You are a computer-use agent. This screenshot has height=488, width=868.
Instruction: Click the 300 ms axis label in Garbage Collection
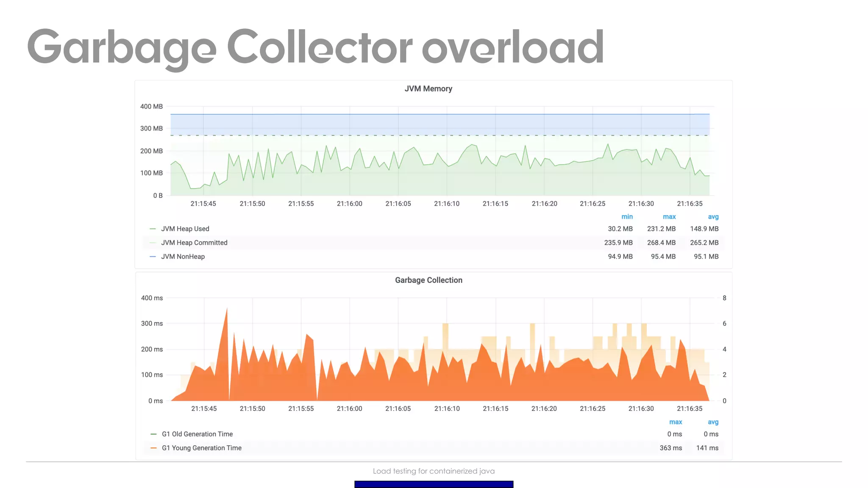pos(152,323)
